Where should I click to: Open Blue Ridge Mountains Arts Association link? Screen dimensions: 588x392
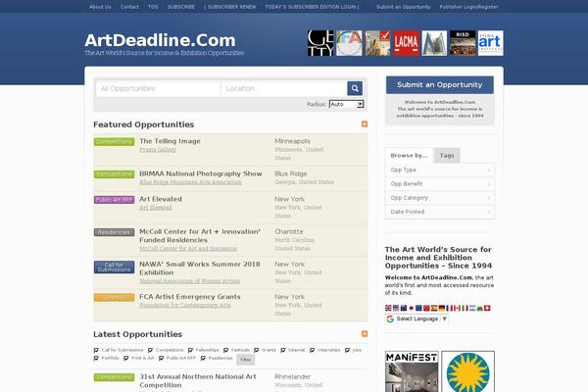(190, 182)
